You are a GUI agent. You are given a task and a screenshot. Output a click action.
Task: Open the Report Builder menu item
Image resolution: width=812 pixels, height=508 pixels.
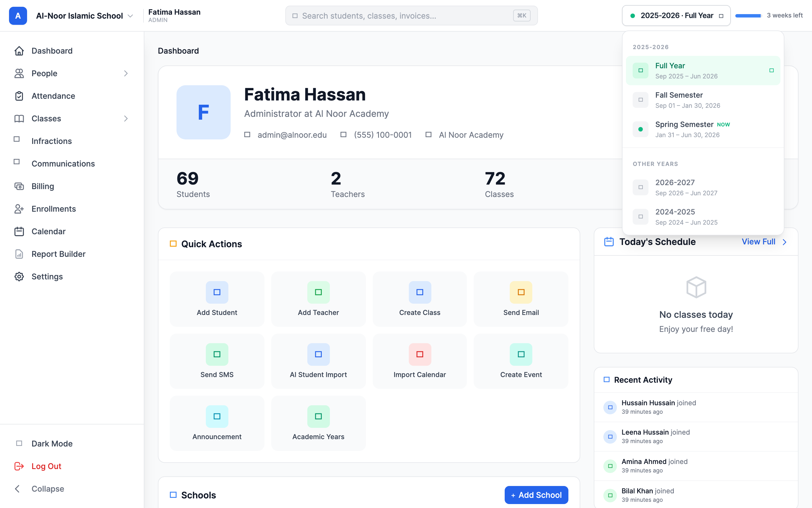point(72,254)
